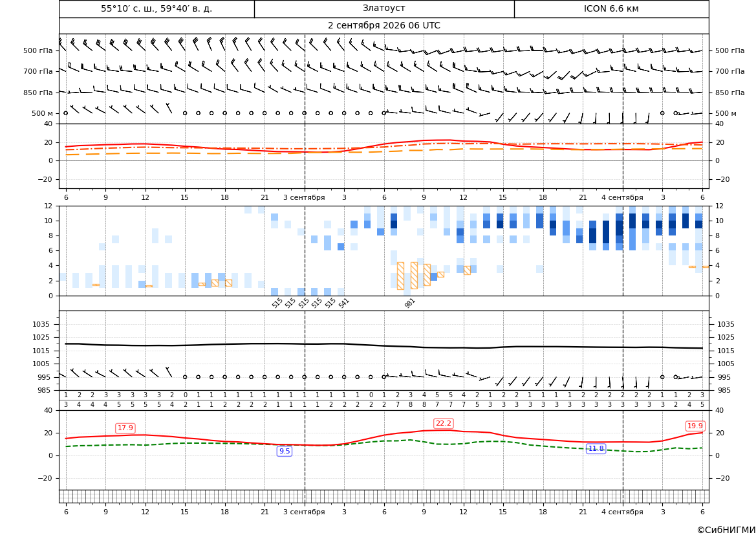Click the 3 сентября marker on top axis
Viewport: 756px width, 535px height.
pyautogui.click(x=304, y=197)
